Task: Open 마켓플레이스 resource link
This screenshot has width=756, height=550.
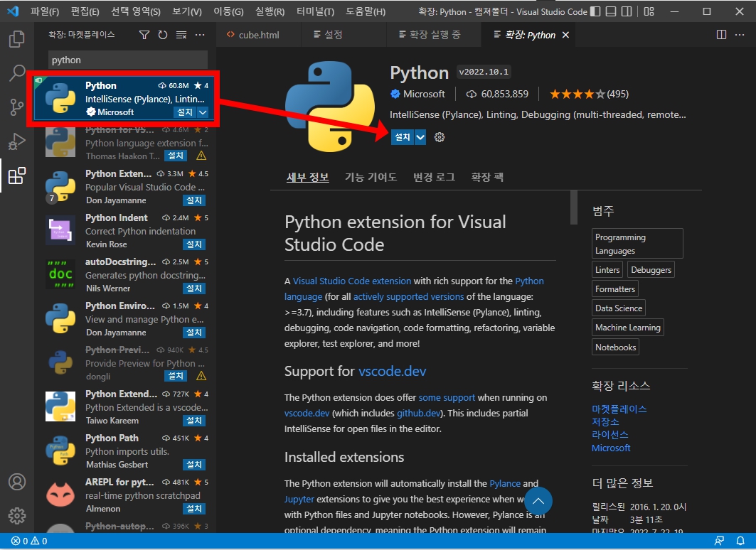Action: 619,409
